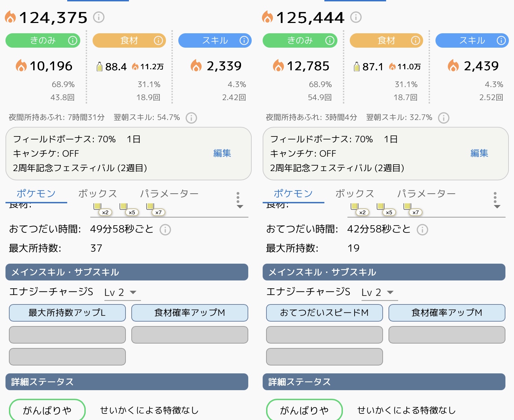This screenshot has width=514, height=420.
Task: Open info on right blue スキル badge
Action: pyautogui.click(x=501, y=40)
